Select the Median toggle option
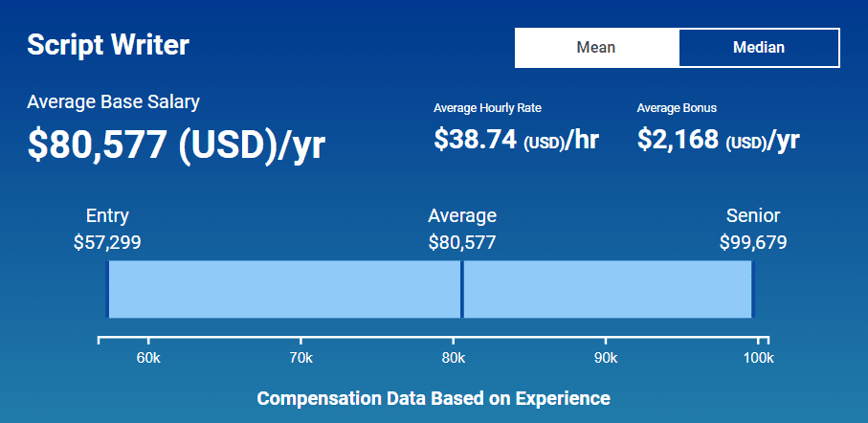This screenshot has width=868, height=423. pyautogui.click(x=758, y=48)
